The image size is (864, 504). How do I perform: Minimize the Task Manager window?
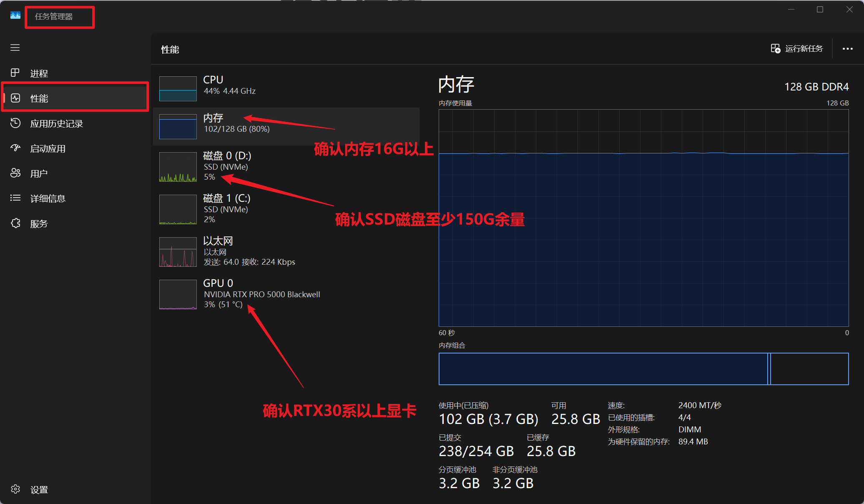click(791, 10)
